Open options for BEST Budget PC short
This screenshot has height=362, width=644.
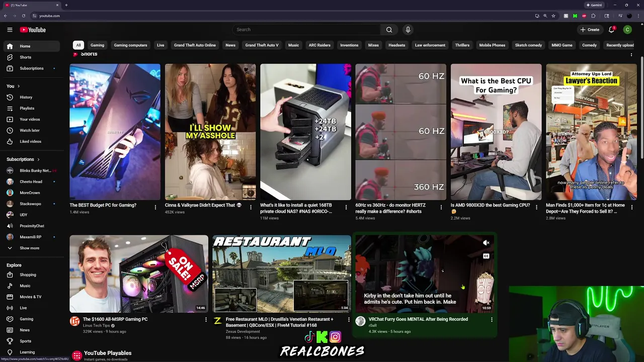[x=155, y=207]
